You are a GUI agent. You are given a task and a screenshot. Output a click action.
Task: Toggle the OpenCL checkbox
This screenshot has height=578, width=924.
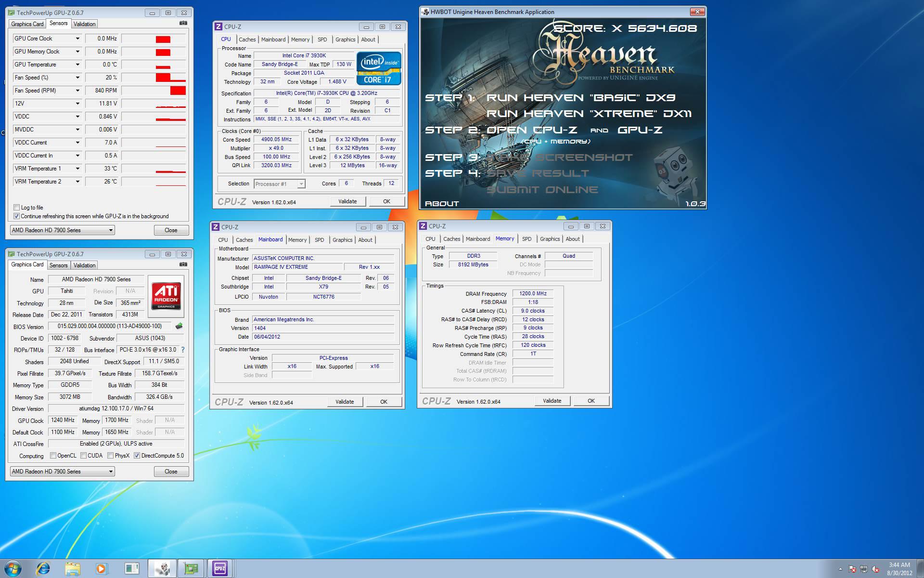(x=53, y=455)
